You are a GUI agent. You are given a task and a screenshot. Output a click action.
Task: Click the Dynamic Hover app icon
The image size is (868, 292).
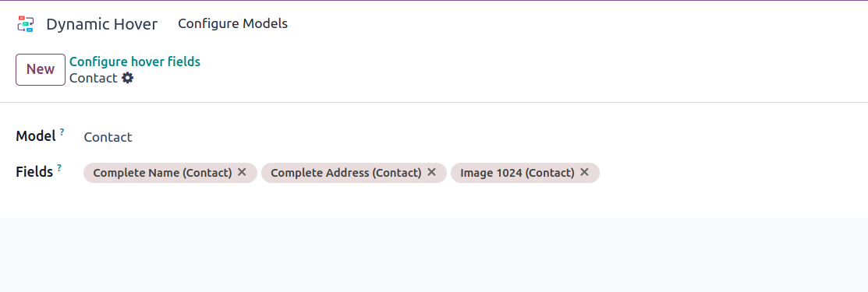click(26, 24)
